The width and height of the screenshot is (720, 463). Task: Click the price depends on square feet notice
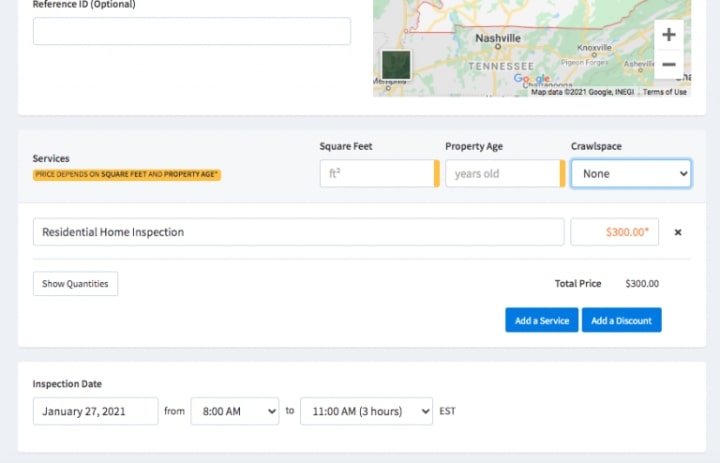pyautogui.click(x=127, y=175)
